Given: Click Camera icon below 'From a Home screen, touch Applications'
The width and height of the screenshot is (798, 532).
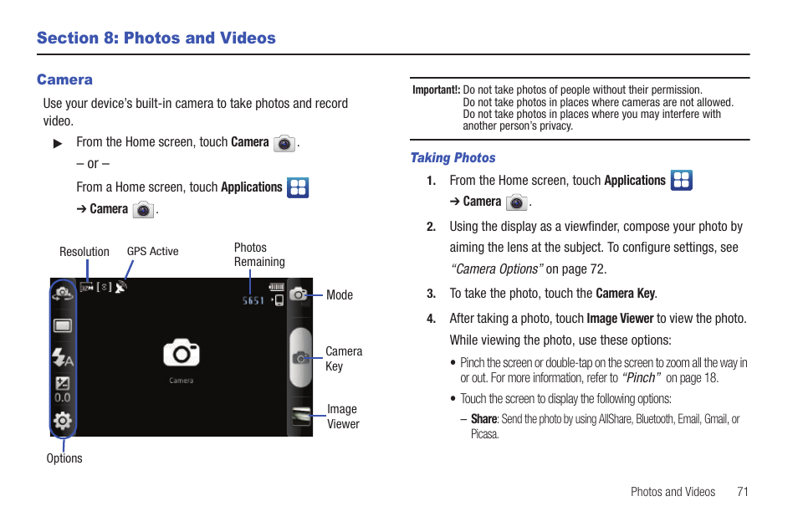Looking at the screenshot, I should [143, 209].
